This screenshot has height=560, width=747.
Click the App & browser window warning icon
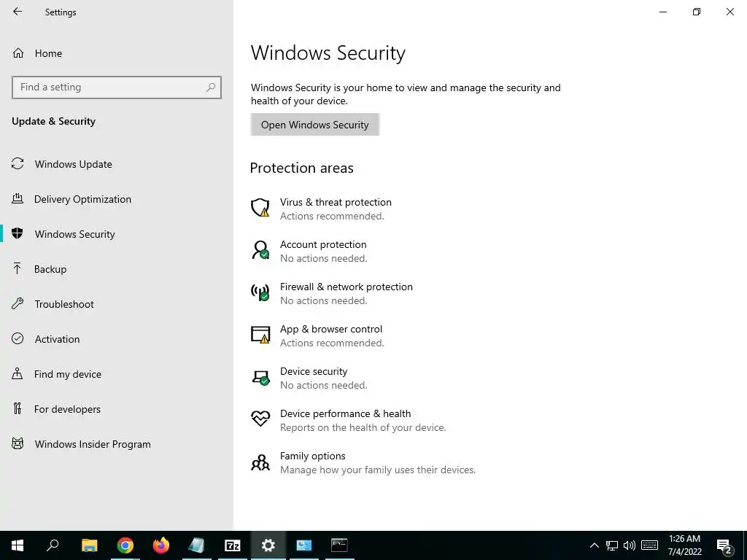tap(260, 335)
